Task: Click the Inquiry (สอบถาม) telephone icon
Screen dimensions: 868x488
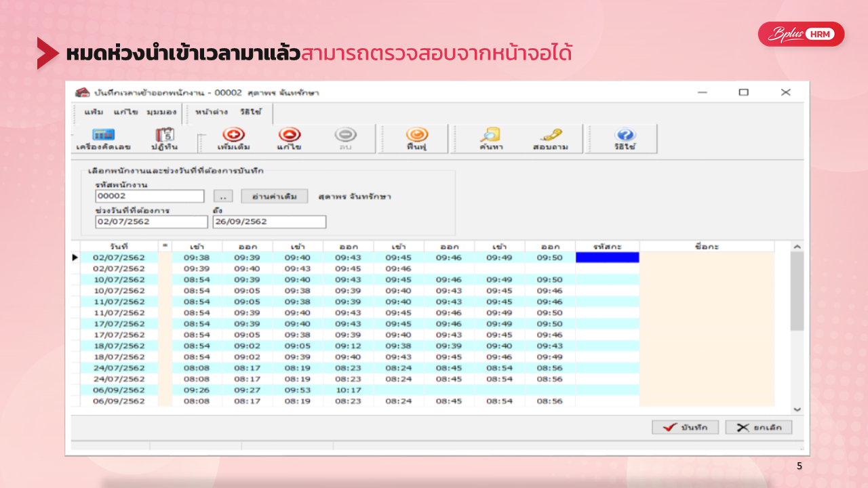Action: [550, 135]
